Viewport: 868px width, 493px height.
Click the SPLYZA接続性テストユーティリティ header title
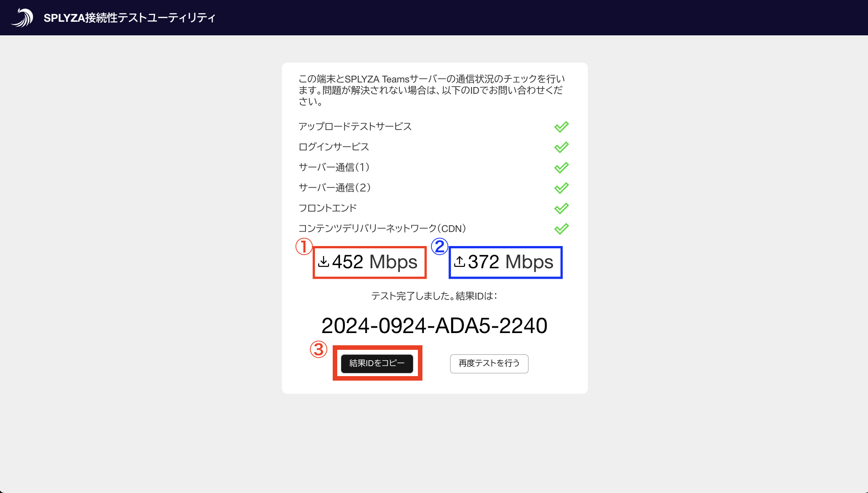point(129,18)
